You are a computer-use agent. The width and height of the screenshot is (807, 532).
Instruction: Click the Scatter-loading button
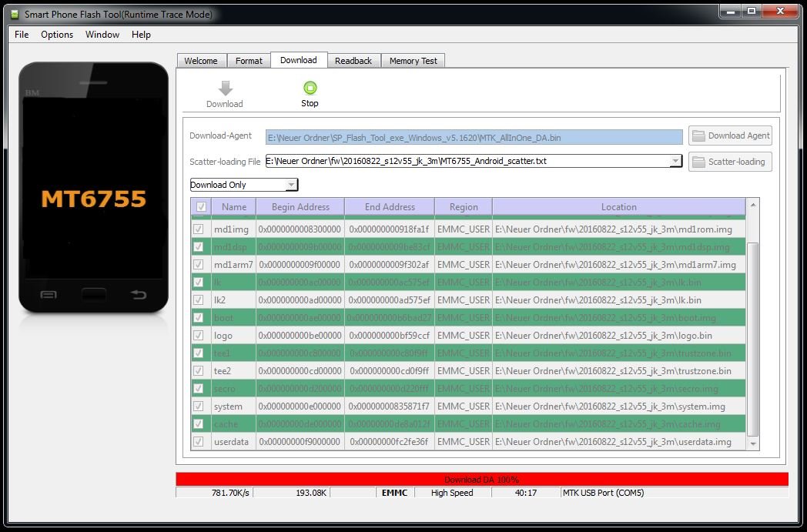[730, 162]
